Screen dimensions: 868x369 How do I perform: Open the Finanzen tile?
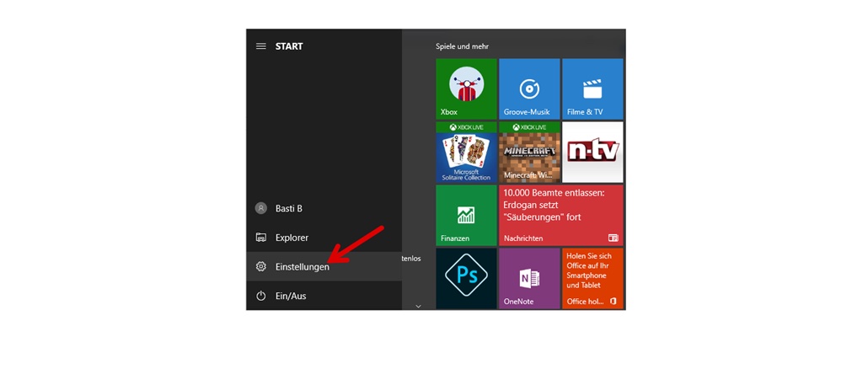pyautogui.click(x=466, y=215)
